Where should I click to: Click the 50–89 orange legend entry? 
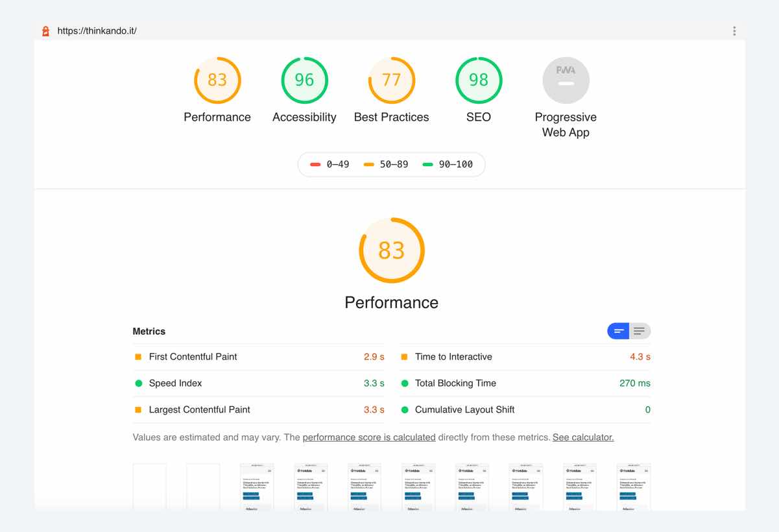pyautogui.click(x=386, y=165)
